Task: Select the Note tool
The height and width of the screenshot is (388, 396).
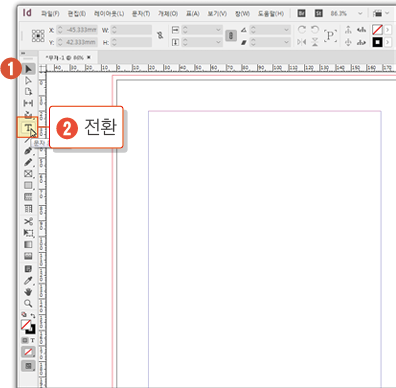Action: coord(28,269)
